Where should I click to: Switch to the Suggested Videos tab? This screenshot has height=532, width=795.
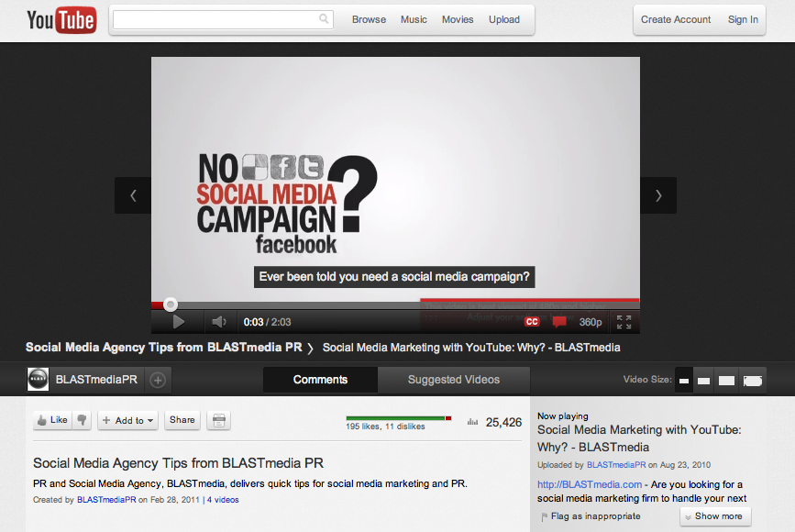pyautogui.click(x=454, y=379)
